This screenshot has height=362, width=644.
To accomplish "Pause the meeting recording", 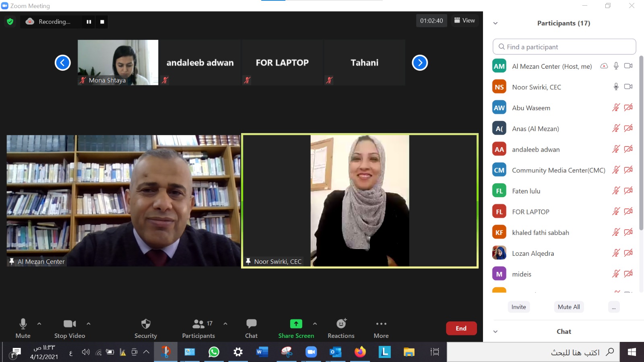I will (x=89, y=22).
